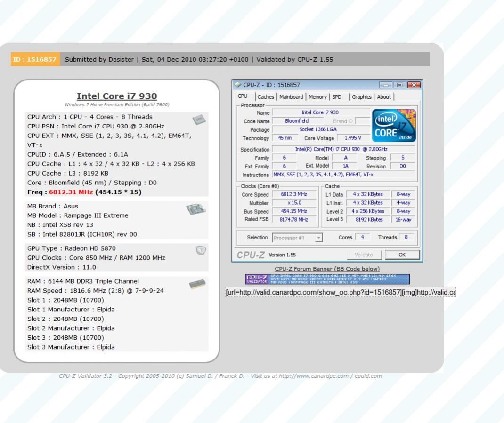Viewport: 504px width, 423px height.
Task: Click the Slot 3 : 2048MB (10700) line
Action: point(65,338)
